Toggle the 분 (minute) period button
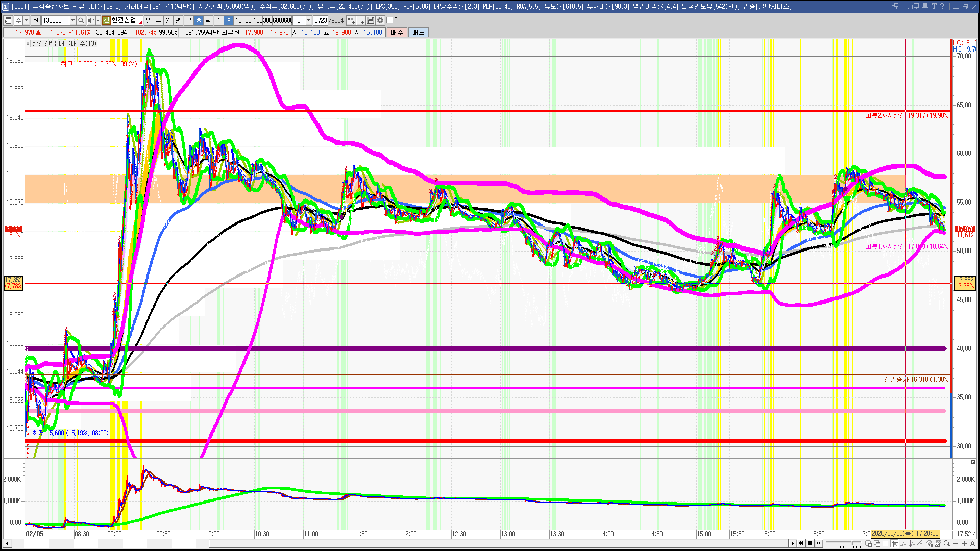 (x=188, y=20)
